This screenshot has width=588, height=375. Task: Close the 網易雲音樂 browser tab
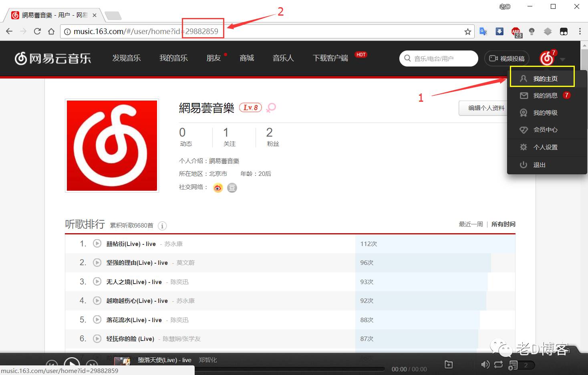pos(95,15)
